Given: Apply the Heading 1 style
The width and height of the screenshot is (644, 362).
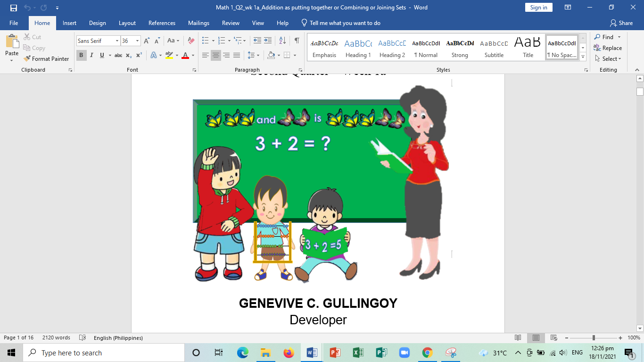Looking at the screenshot, I should pyautogui.click(x=358, y=48).
